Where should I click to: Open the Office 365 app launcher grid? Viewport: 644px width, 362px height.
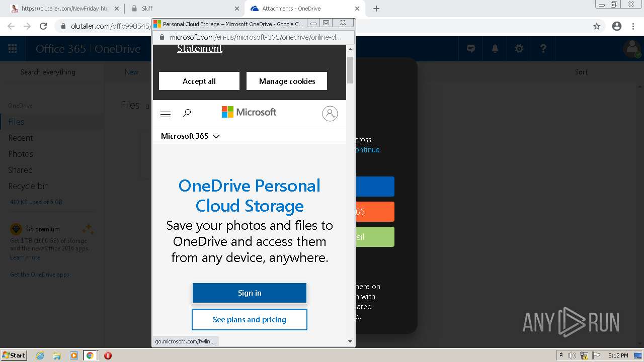13,49
